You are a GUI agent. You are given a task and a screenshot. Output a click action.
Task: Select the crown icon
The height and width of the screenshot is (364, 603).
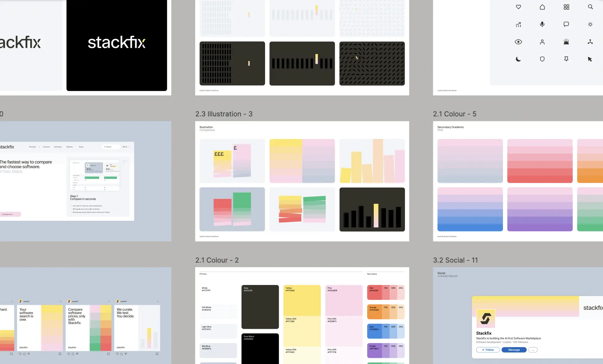click(x=566, y=42)
